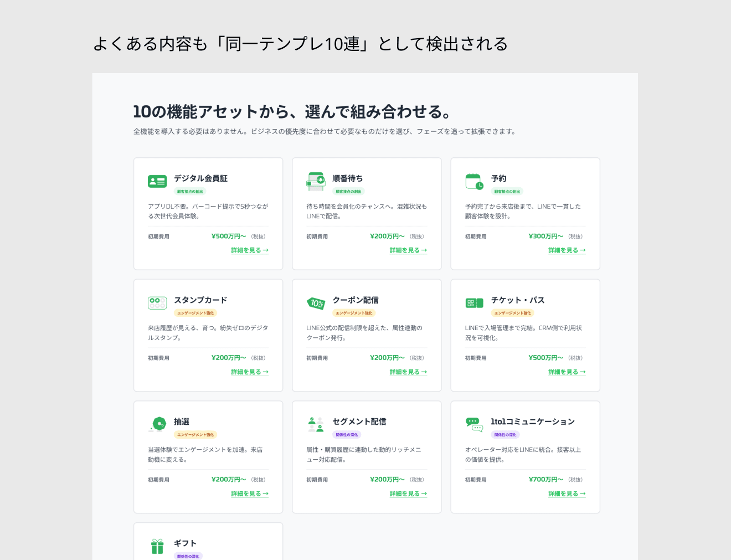Click 初期費用 label in 予約 card

(x=476, y=237)
